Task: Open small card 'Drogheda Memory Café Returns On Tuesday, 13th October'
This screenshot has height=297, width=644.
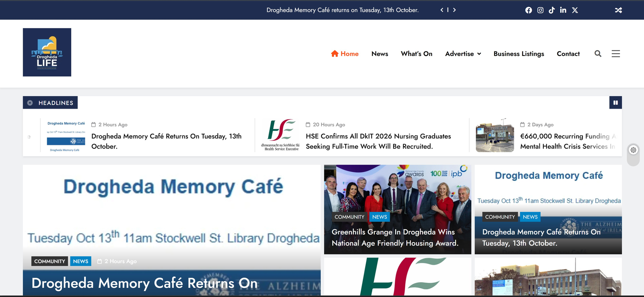Action: [541, 237]
